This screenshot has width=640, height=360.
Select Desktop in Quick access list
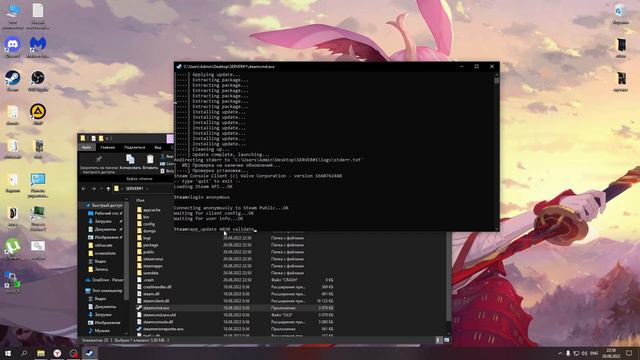click(106, 213)
